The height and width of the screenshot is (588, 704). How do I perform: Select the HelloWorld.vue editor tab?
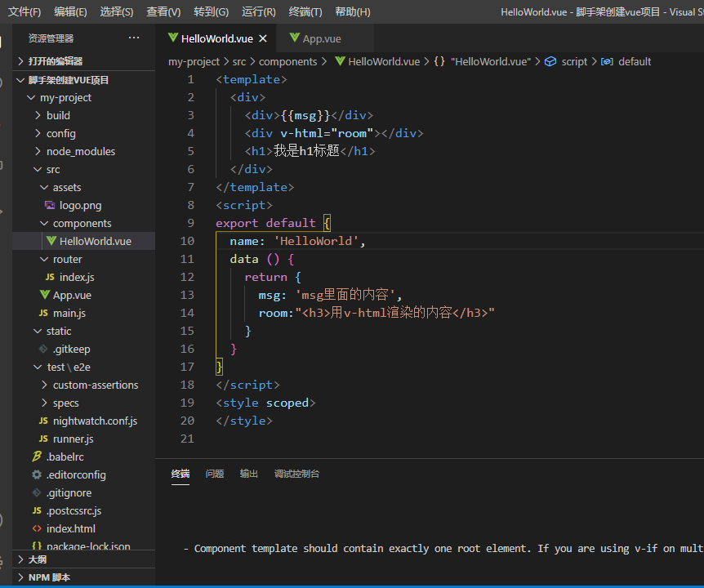[216, 38]
